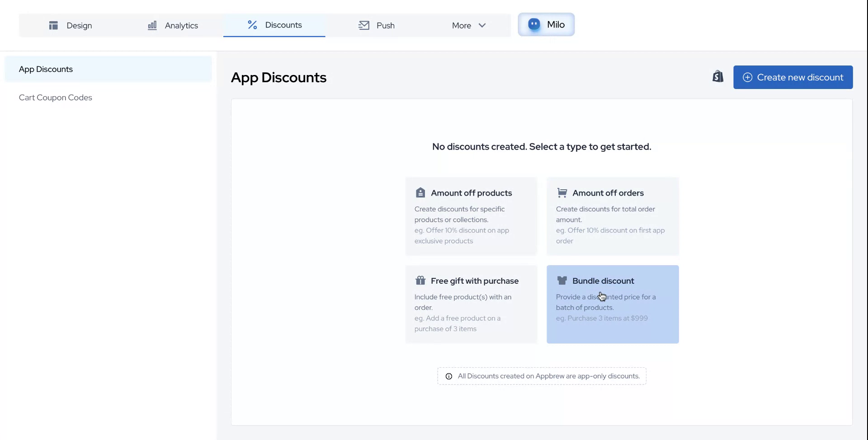The width and height of the screenshot is (868, 440).
Task: Go to the Push tab
Action: [x=376, y=25]
